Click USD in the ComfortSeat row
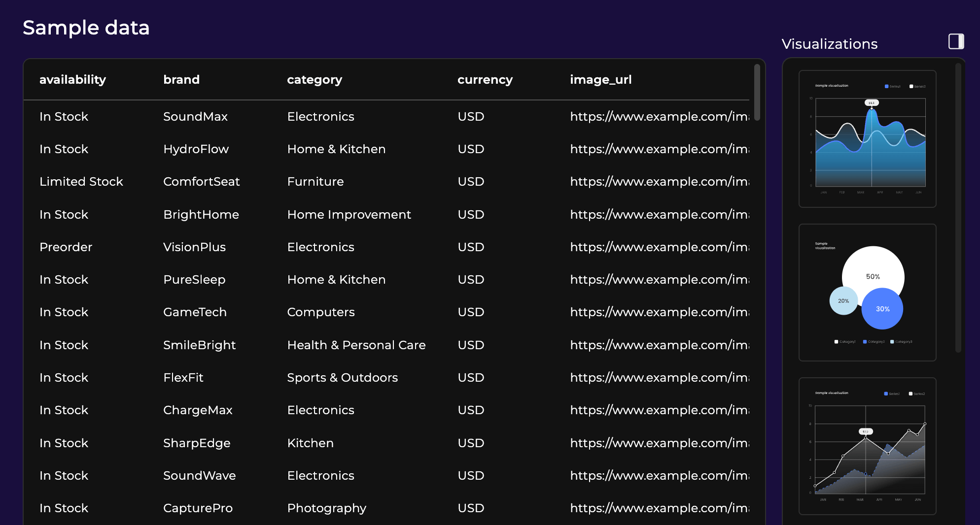 coord(471,182)
